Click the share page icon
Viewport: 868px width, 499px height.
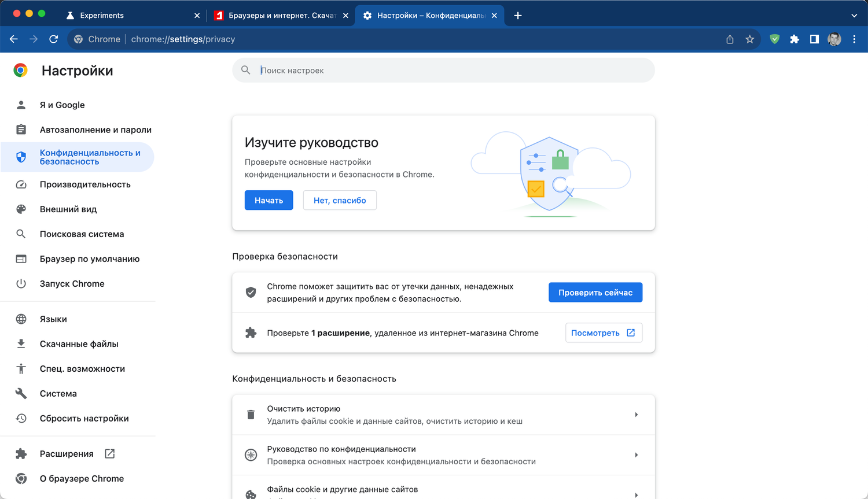pos(730,39)
